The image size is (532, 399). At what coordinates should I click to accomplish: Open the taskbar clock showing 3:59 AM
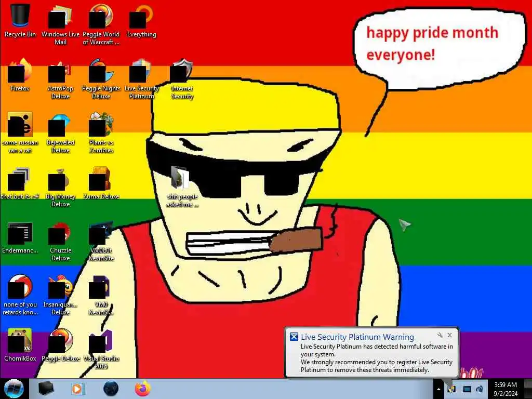pos(506,389)
